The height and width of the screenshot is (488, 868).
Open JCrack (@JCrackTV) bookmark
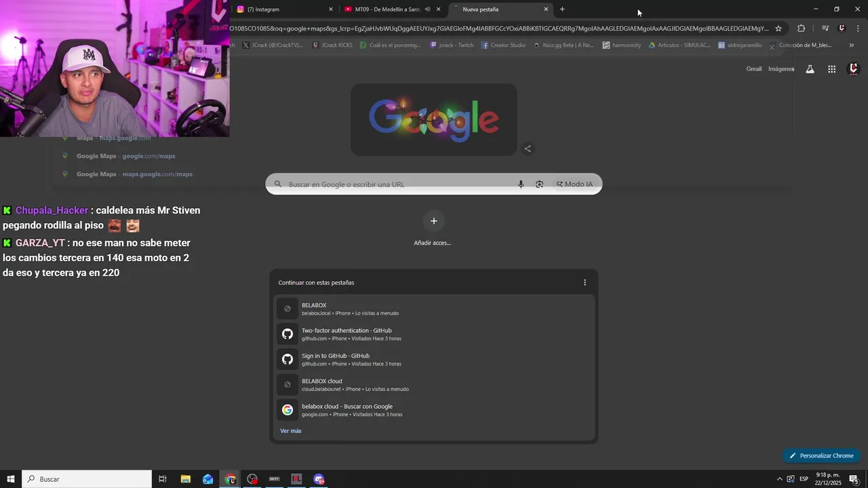tap(272, 45)
